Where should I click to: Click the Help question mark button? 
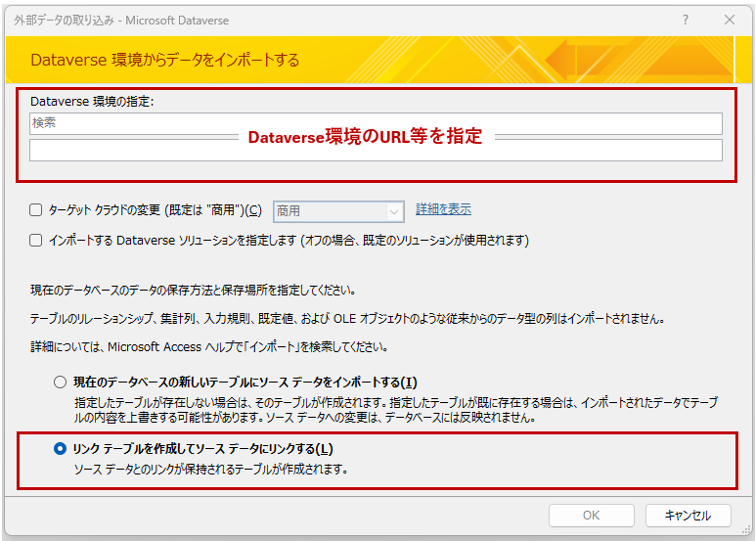point(686,20)
